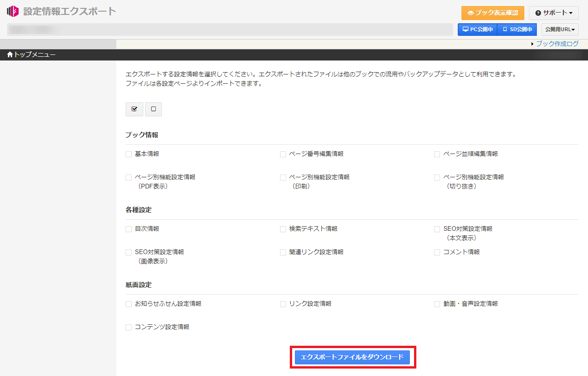The height and width of the screenshot is (376, 588).
Task: Open the サポート dropdown menu
Action: 554,13
